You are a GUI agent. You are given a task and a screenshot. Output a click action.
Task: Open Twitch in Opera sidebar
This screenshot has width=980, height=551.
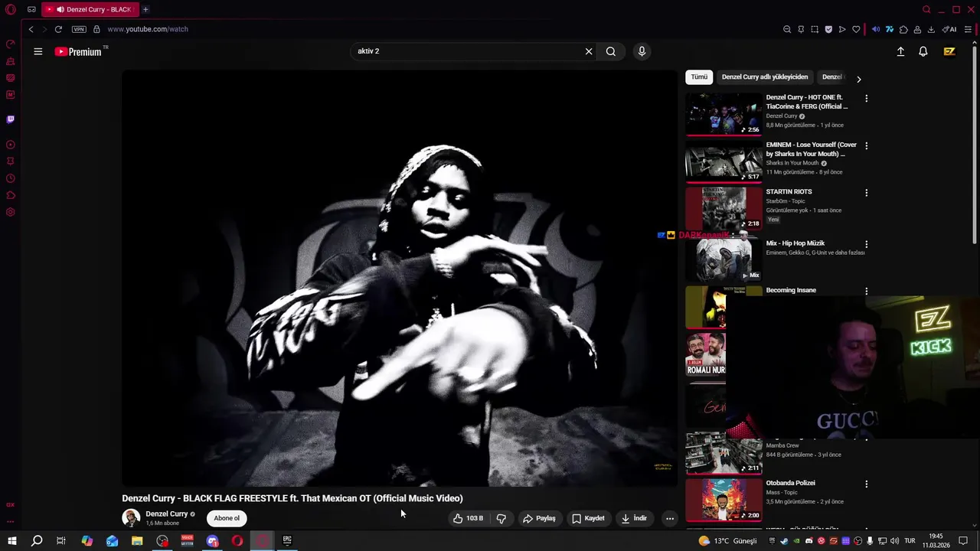11,119
